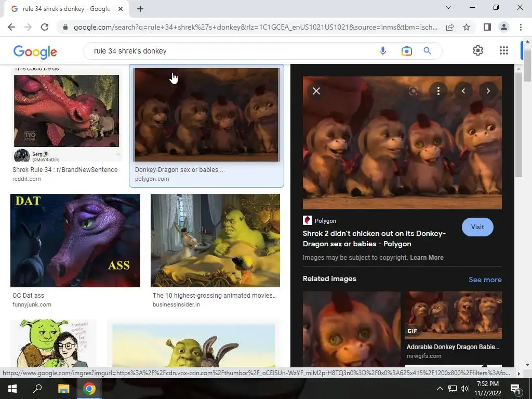Open the Adorable Donkey Dragon Babies GIF

point(453,315)
